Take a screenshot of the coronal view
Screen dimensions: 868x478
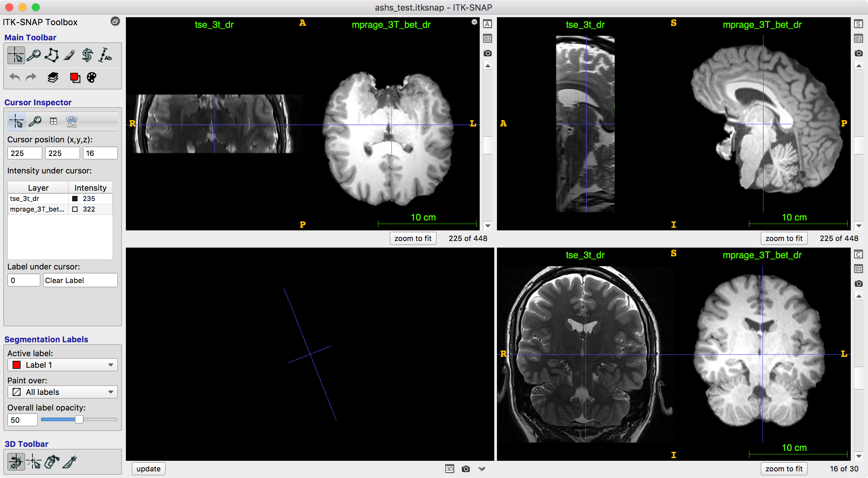(x=858, y=283)
